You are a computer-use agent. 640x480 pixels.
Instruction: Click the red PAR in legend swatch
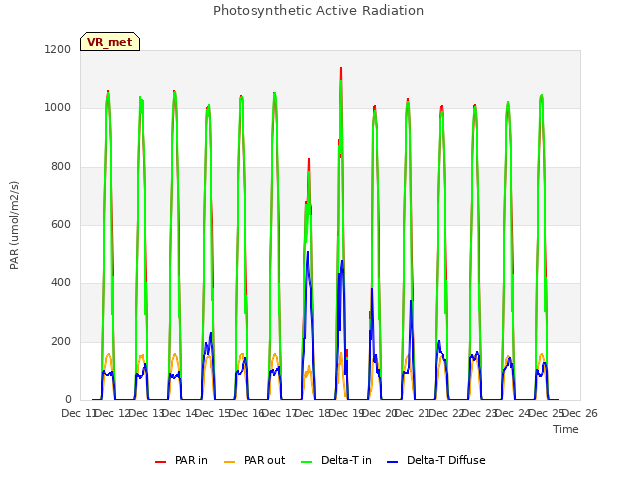click(x=160, y=461)
